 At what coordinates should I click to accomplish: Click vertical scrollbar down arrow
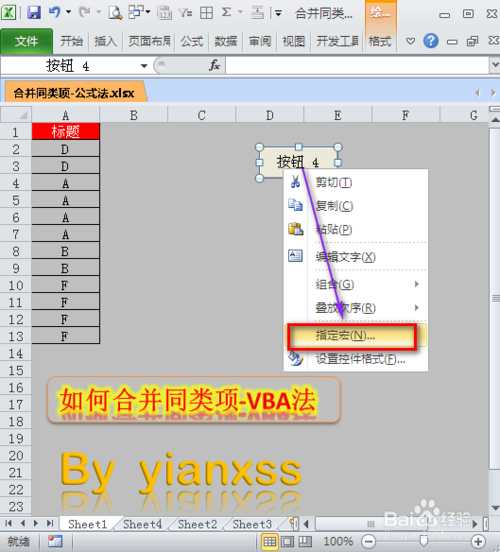coord(495,508)
